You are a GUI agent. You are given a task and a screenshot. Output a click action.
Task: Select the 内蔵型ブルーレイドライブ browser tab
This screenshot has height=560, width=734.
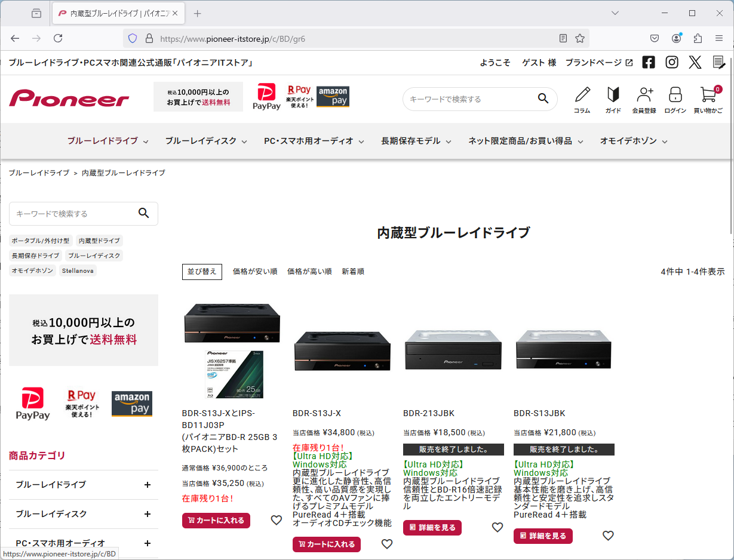pyautogui.click(x=119, y=13)
